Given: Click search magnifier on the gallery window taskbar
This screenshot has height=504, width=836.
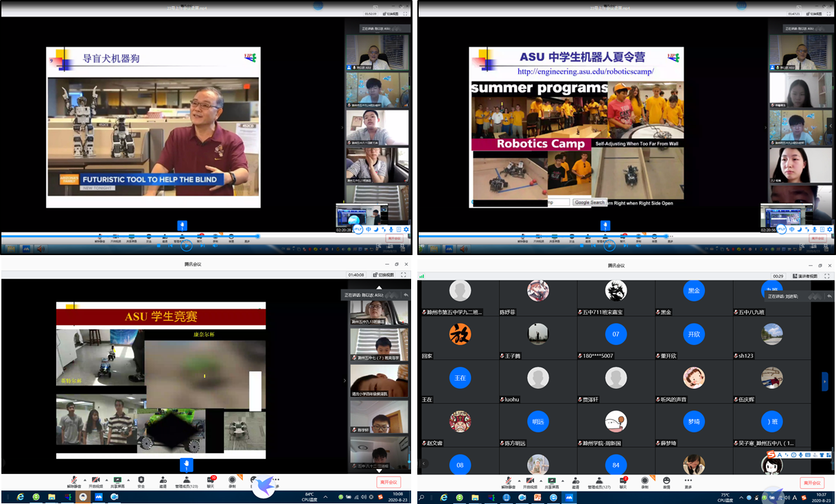Looking at the screenshot, I should pos(422,496).
